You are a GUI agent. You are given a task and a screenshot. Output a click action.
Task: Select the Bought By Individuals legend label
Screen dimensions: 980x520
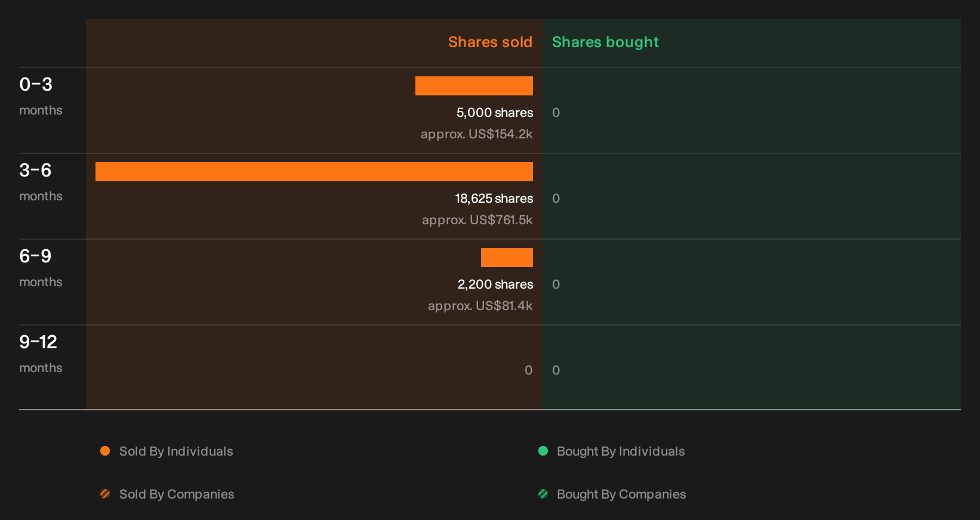(621, 451)
